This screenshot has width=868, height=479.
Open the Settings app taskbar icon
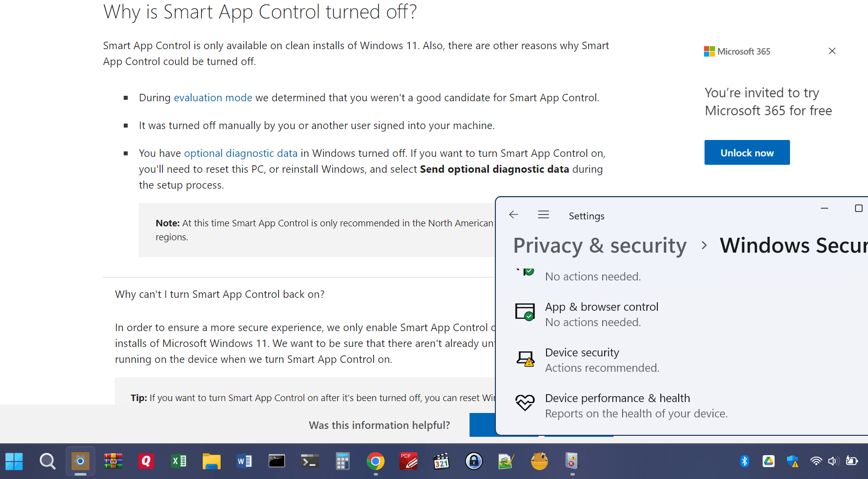[x=80, y=461]
